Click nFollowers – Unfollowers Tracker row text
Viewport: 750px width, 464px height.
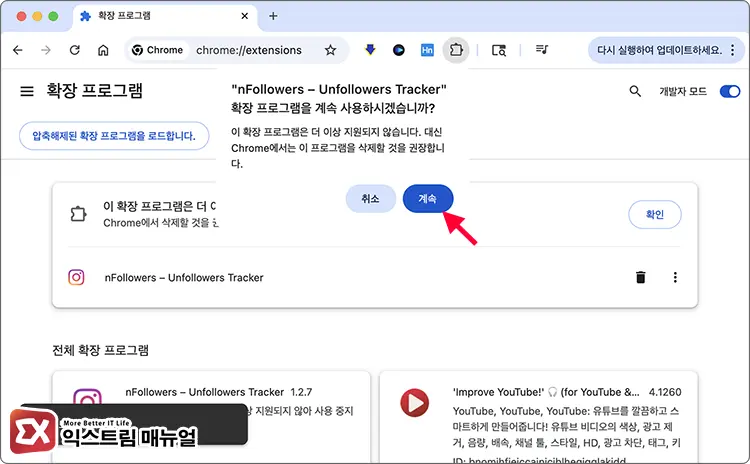click(184, 277)
